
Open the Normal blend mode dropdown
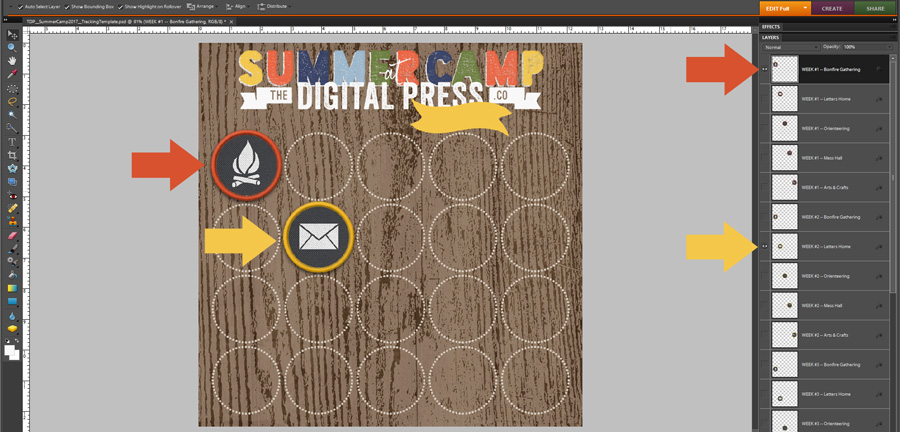click(791, 47)
